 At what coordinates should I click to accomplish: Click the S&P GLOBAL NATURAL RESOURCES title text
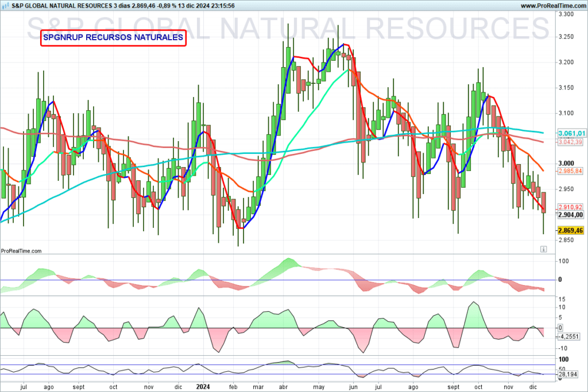point(62,6)
